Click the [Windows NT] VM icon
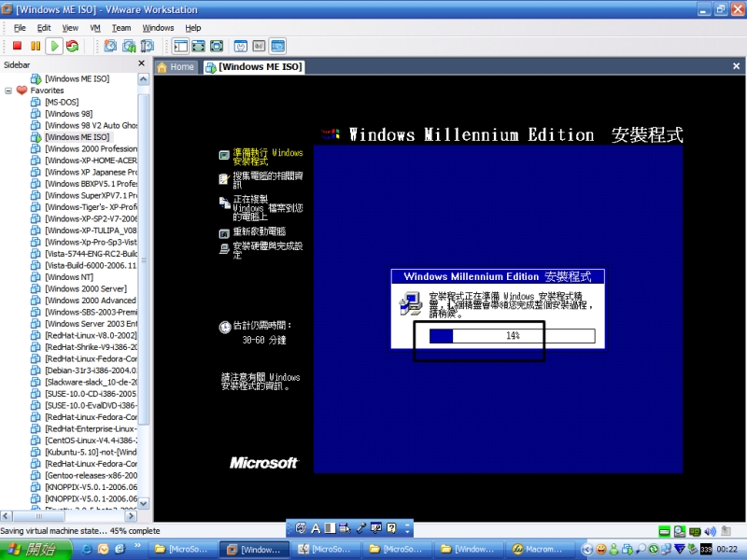The height and width of the screenshot is (560, 747). (35, 277)
